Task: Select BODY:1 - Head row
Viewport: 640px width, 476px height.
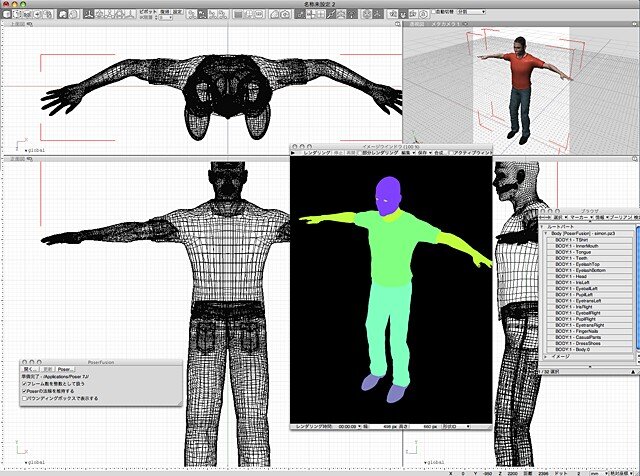Action: click(x=589, y=276)
